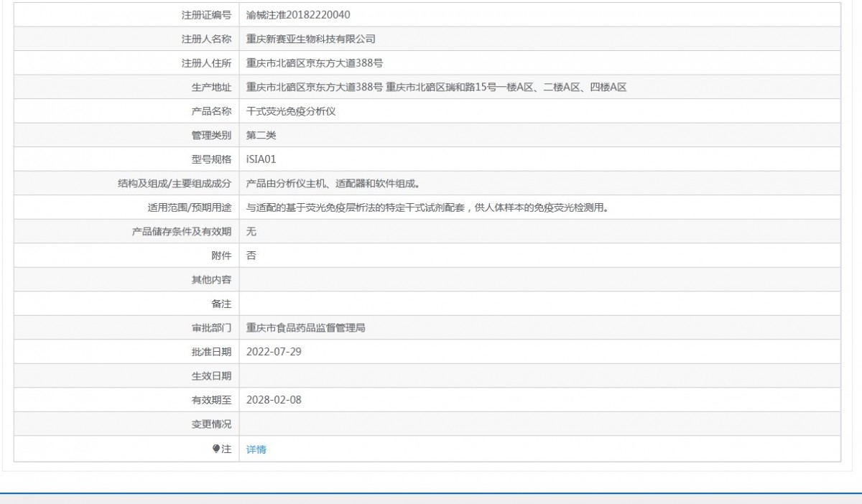Viewport: 862px width, 504px height.
Task: Click model value iSIA01
Action: point(261,159)
